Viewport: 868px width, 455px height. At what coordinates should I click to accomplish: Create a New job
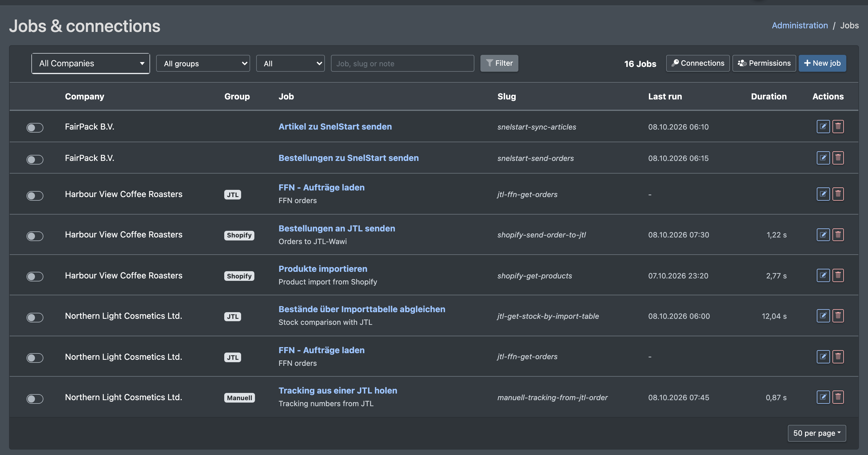point(822,63)
